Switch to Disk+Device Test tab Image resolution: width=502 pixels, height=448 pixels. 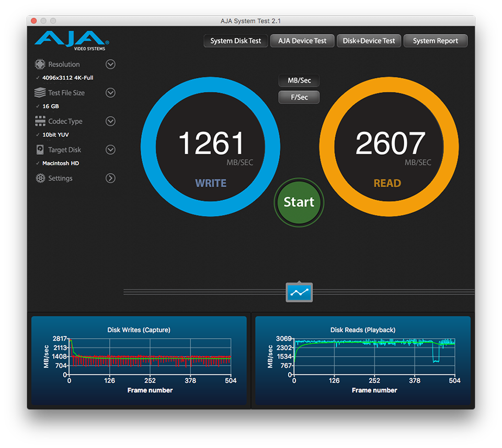point(369,41)
